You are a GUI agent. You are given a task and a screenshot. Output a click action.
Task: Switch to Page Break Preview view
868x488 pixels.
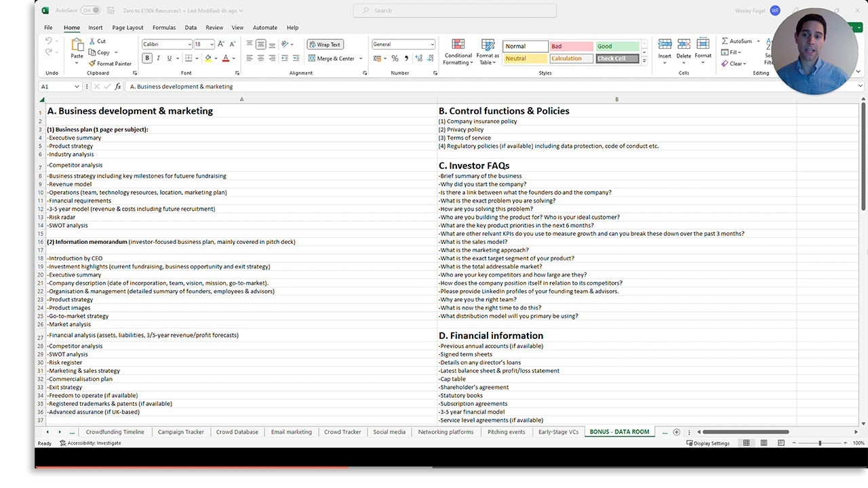(x=780, y=443)
